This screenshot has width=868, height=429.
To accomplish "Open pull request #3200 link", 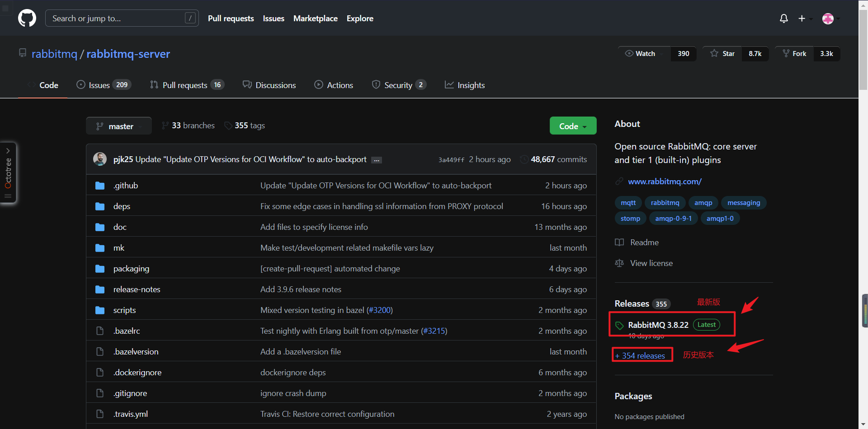I will (x=379, y=310).
